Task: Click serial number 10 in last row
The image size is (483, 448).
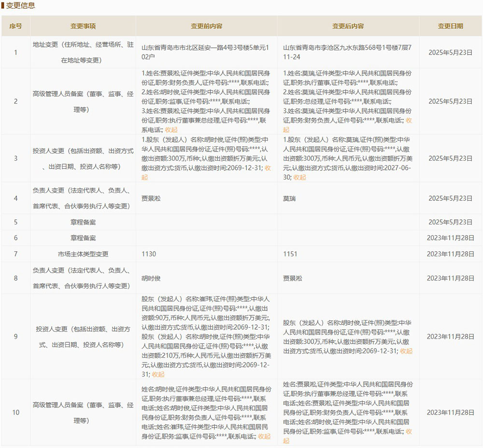Action: 16,413
